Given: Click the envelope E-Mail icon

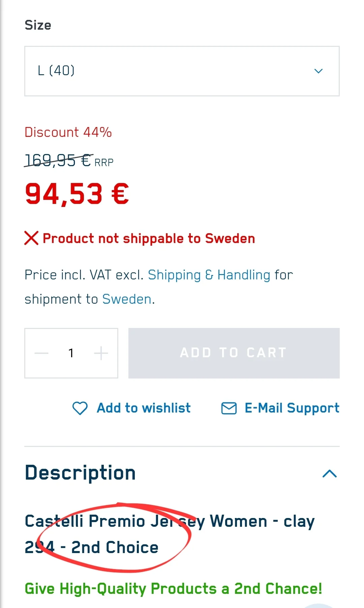Looking at the screenshot, I should coord(229,408).
